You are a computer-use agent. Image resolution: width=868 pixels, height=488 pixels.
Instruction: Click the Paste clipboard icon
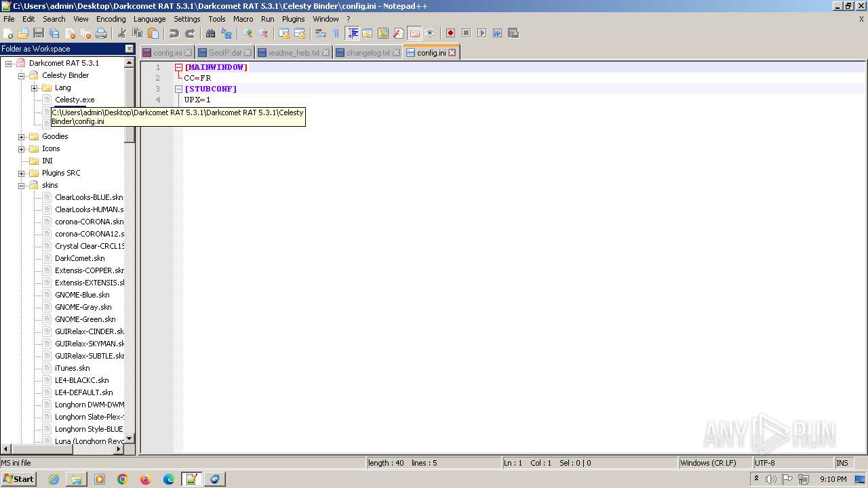[x=153, y=33]
